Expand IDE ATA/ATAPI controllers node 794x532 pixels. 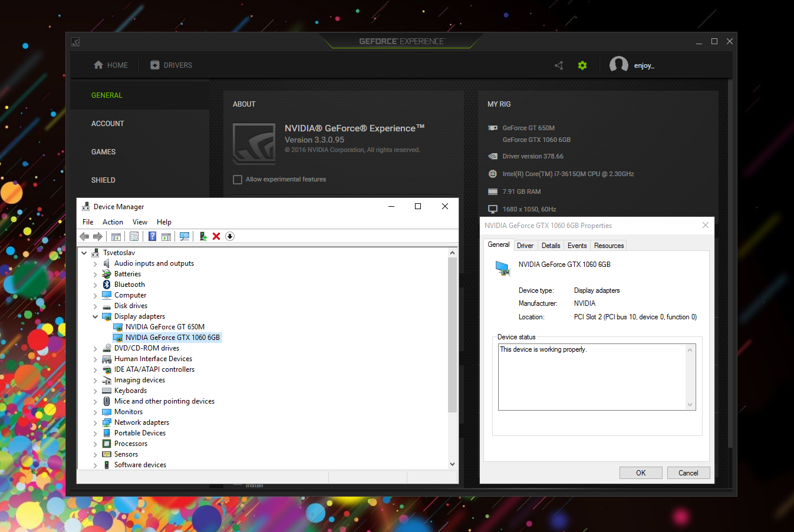point(95,369)
